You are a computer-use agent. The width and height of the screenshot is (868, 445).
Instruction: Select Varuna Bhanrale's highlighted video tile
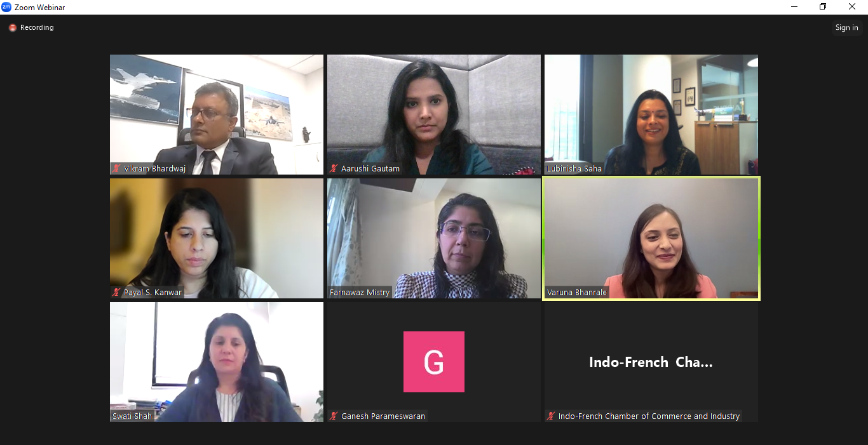point(651,238)
